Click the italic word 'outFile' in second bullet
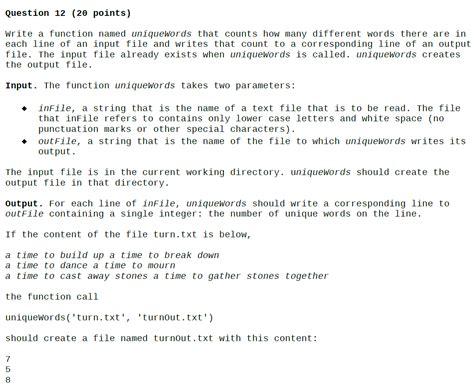Viewport: 474px width, 392px height. tap(59, 141)
